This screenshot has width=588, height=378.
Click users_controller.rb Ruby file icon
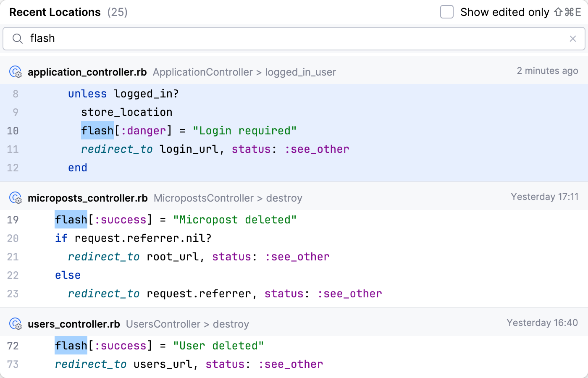(16, 324)
